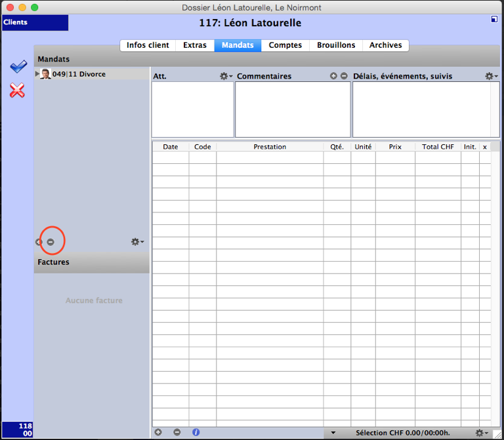Click the Code column header

click(203, 147)
